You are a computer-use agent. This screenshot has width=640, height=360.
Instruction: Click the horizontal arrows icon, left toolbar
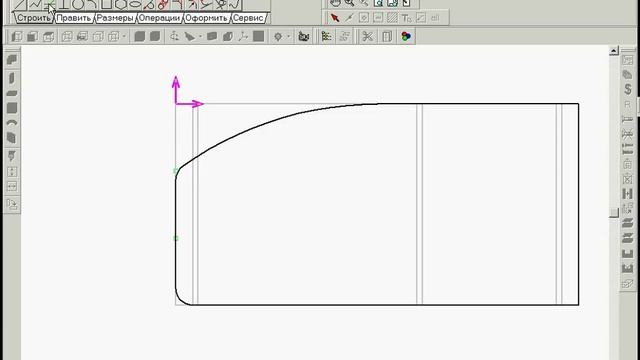(x=12, y=187)
